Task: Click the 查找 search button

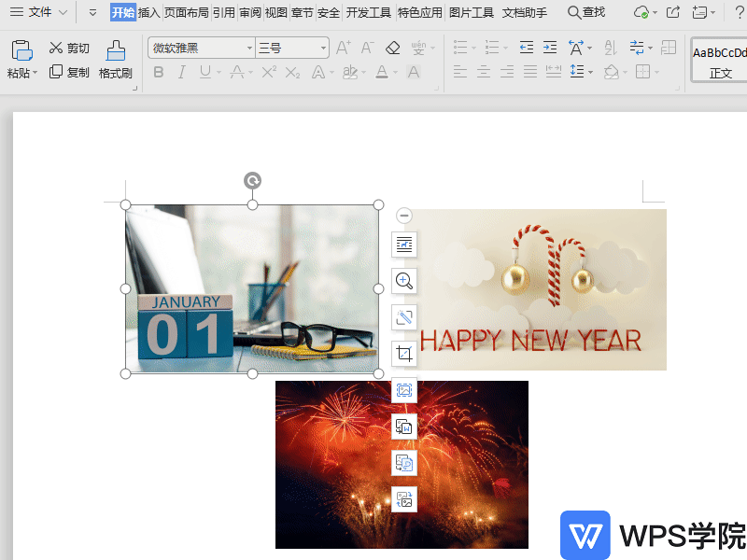Action: coord(586,12)
